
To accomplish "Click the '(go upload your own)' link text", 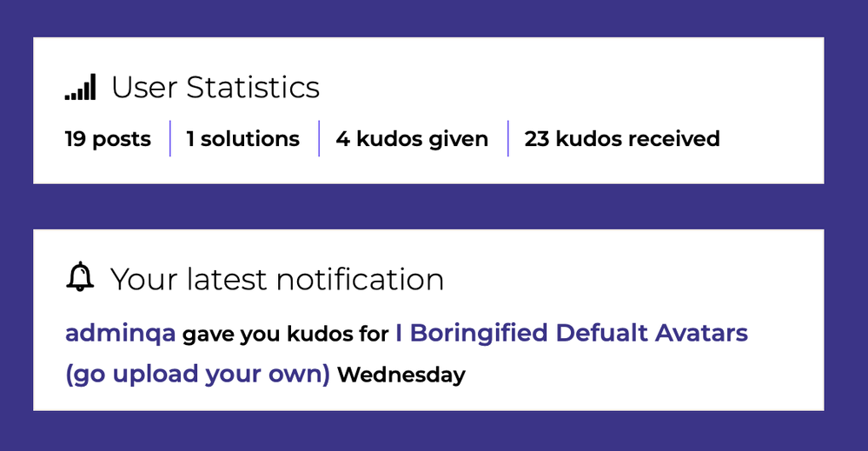I will (x=197, y=374).
